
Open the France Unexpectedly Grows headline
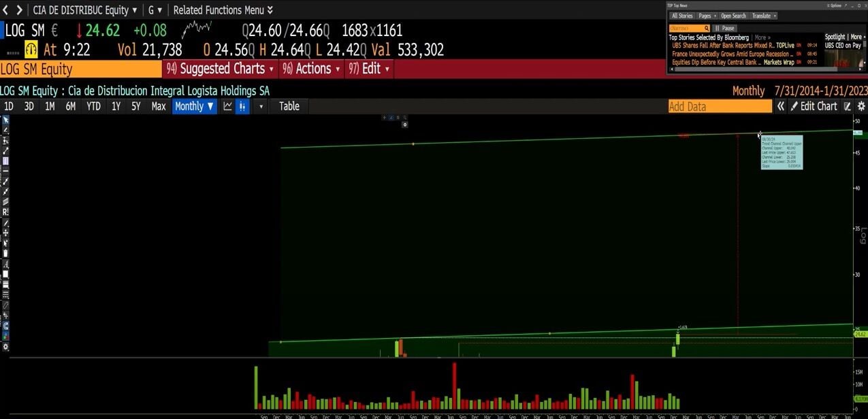(x=733, y=54)
